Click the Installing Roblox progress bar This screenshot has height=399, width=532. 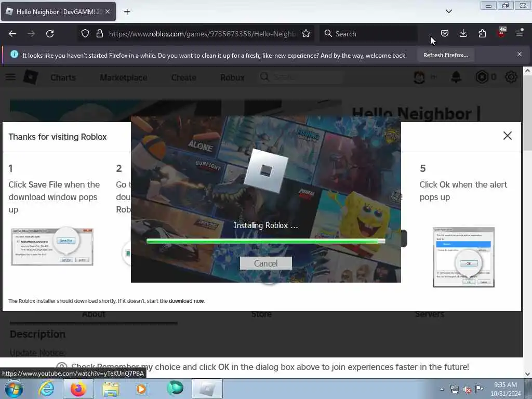coord(265,241)
